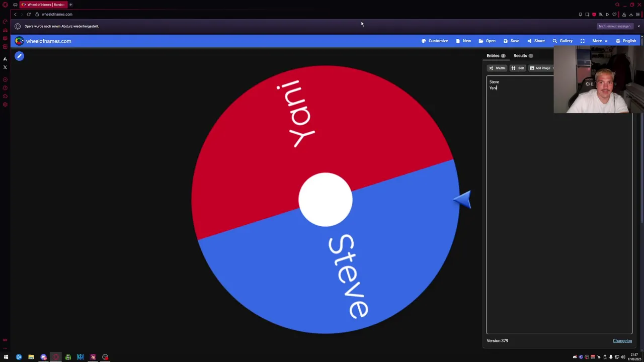644x362 pixels.
Task: Expand the More dropdown menu
Action: (600, 41)
